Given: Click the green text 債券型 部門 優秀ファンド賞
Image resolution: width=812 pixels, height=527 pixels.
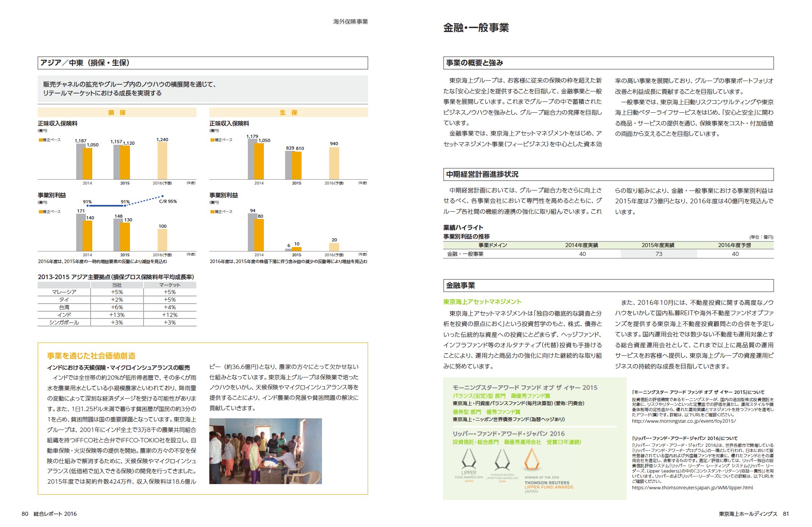Looking at the screenshot, I should click(486, 412).
